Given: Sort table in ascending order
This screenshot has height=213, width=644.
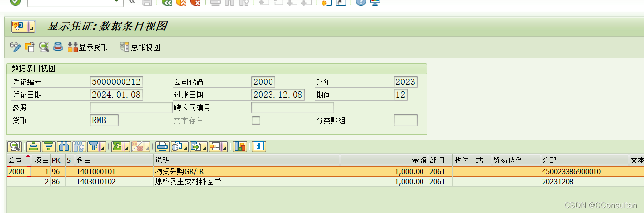Looking at the screenshot, I should 33,146.
